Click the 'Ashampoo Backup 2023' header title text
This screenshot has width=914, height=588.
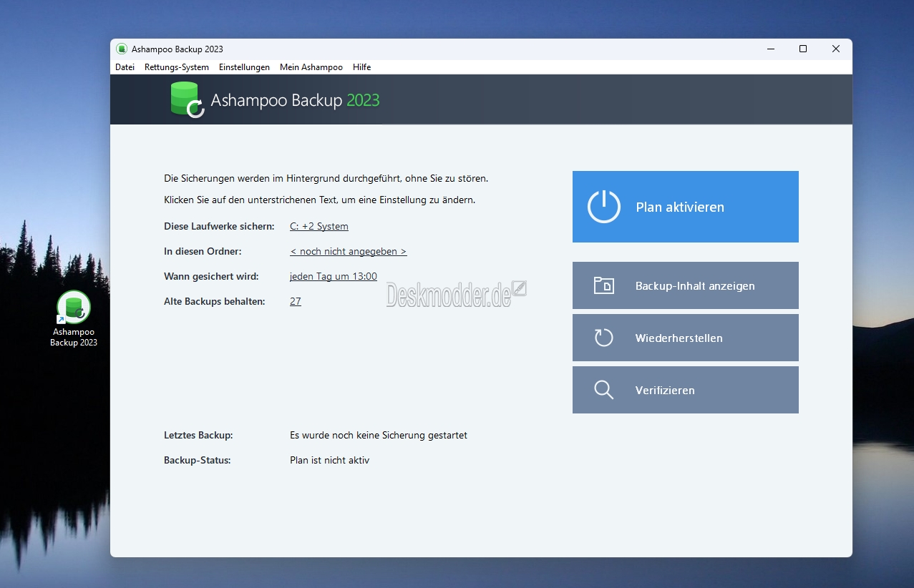(295, 100)
